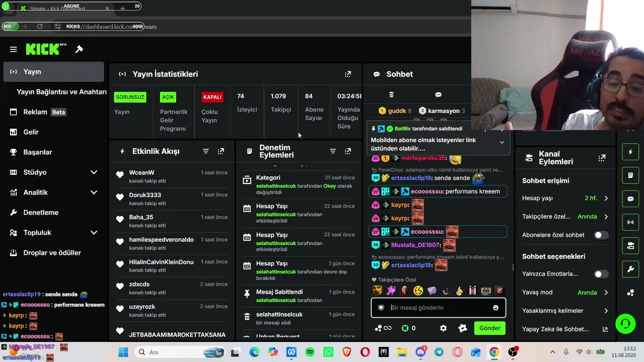Toggle Yalnızca Emotlarla switch
644x362 pixels.
pos(601,274)
